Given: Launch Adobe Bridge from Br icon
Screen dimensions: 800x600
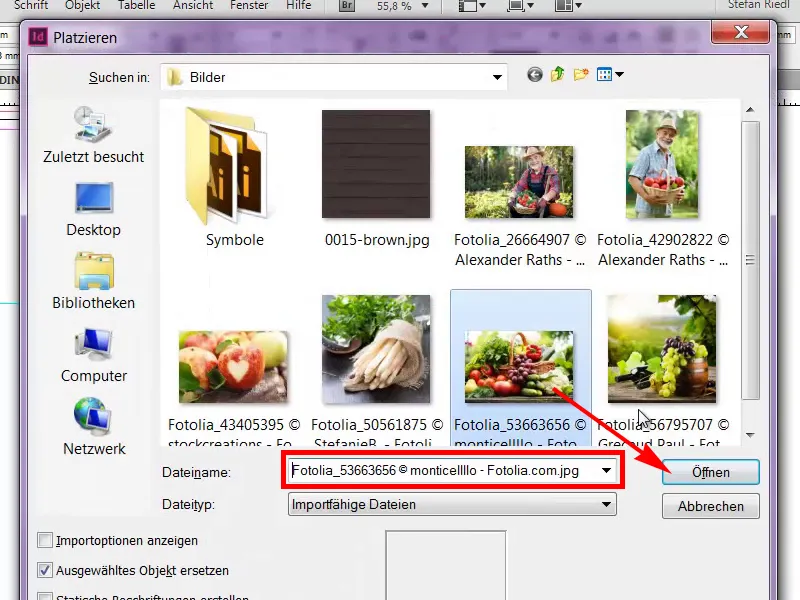Looking at the screenshot, I should (347, 6).
